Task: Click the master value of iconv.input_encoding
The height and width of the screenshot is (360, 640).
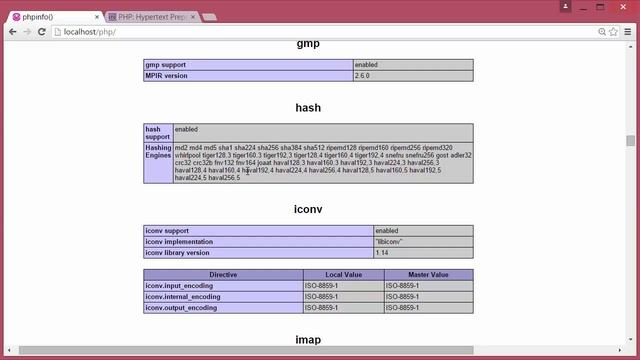Action: click(429, 286)
